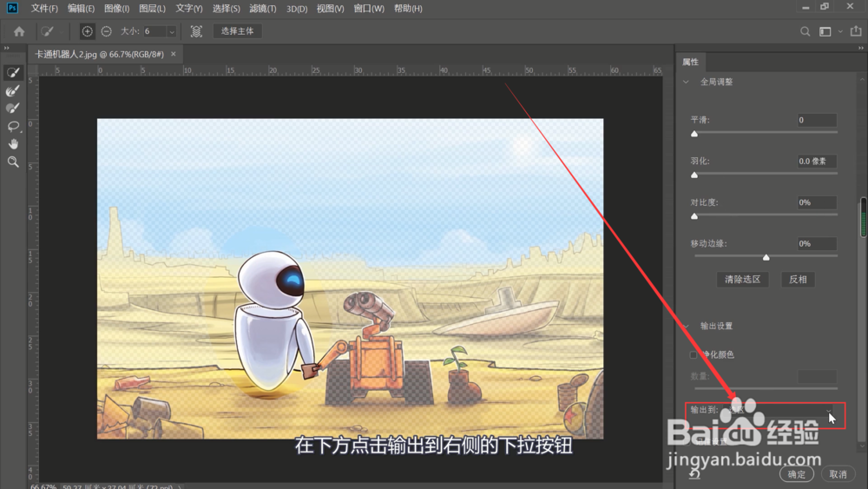The width and height of the screenshot is (868, 489).
Task: Select the subtract-from-selection minus mode icon
Action: 106,31
